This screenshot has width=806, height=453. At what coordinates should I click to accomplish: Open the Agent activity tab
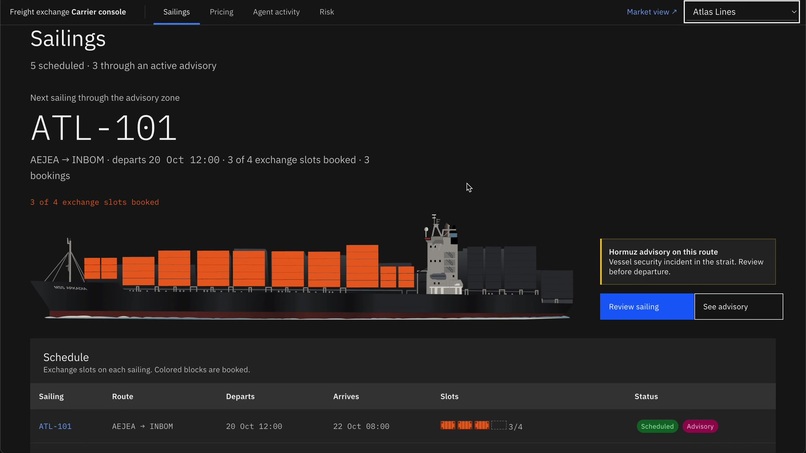pos(276,12)
